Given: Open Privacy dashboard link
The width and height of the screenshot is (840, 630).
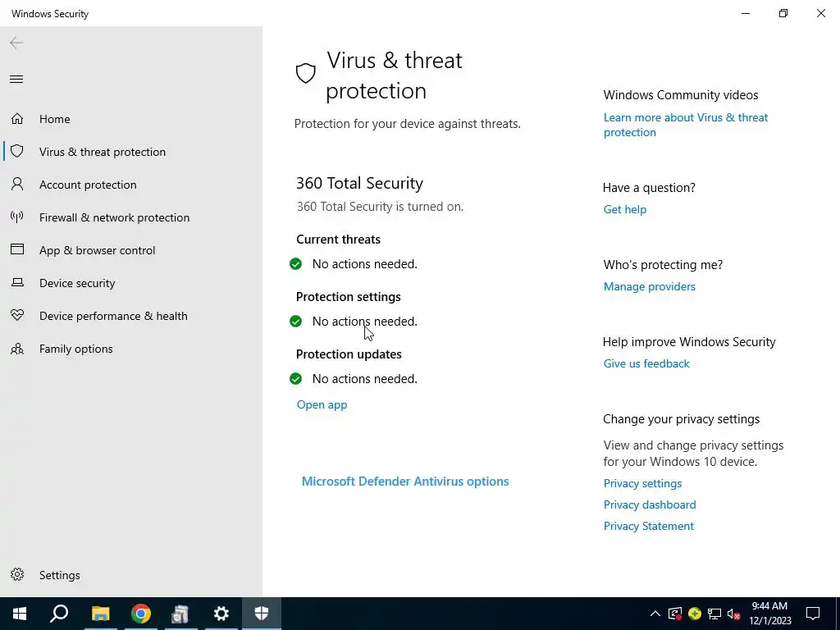Looking at the screenshot, I should tap(650, 504).
